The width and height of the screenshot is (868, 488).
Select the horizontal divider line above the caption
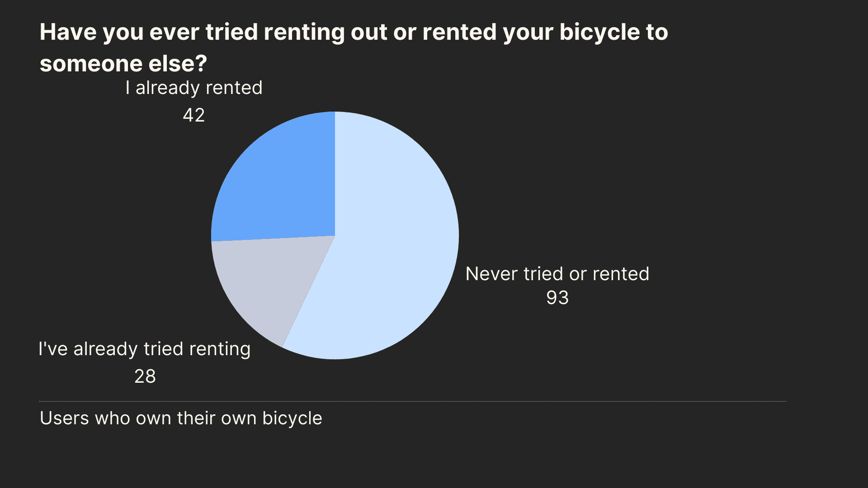pyautogui.click(x=413, y=401)
